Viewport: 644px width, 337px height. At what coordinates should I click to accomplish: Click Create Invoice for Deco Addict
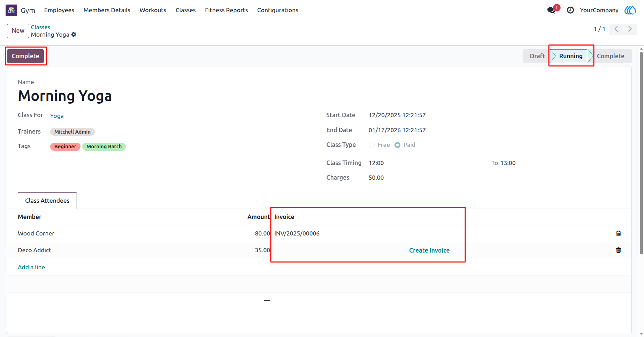[429, 250]
